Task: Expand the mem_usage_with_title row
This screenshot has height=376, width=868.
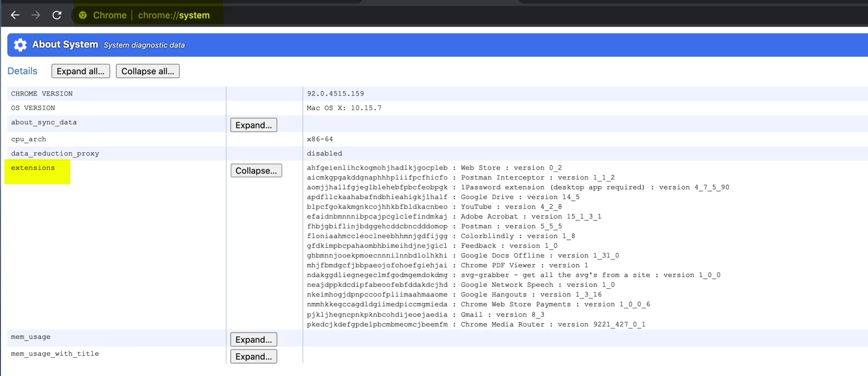Action: pyautogui.click(x=254, y=356)
